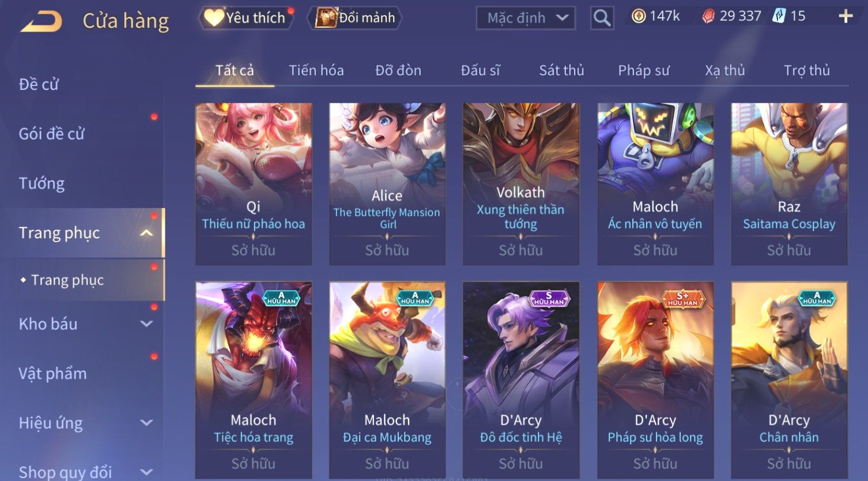Switch to the Pháp sư tab
The width and height of the screenshot is (868, 481).
[x=644, y=70]
